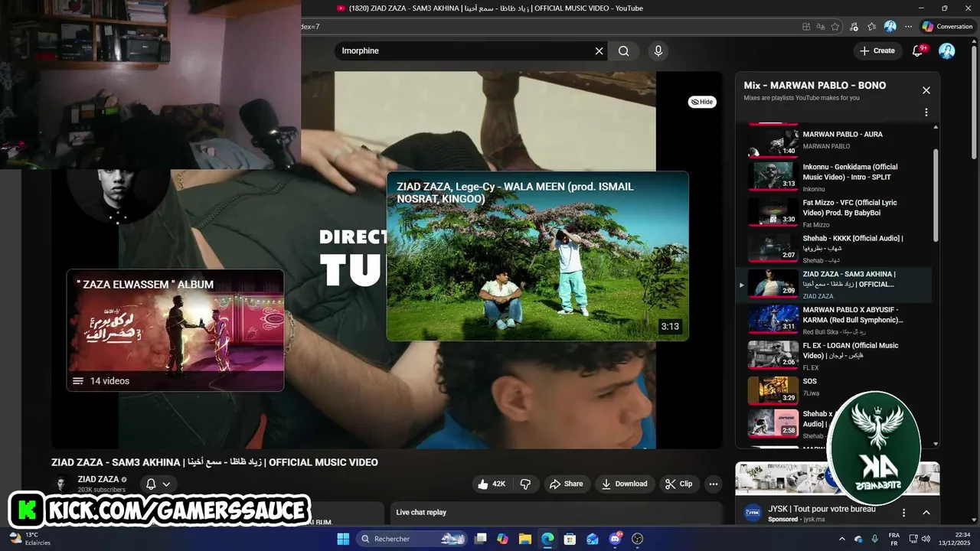Click Create button on YouTube

tap(877, 51)
